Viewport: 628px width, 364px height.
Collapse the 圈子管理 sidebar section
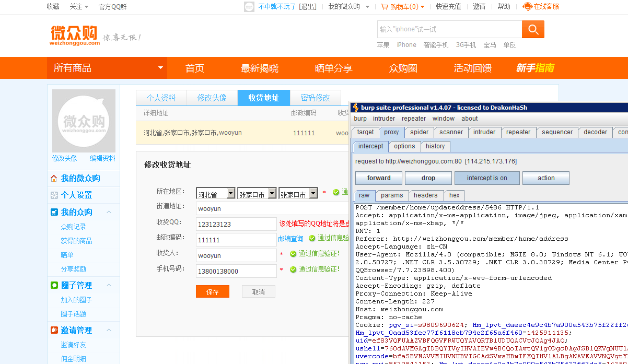(109, 285)
